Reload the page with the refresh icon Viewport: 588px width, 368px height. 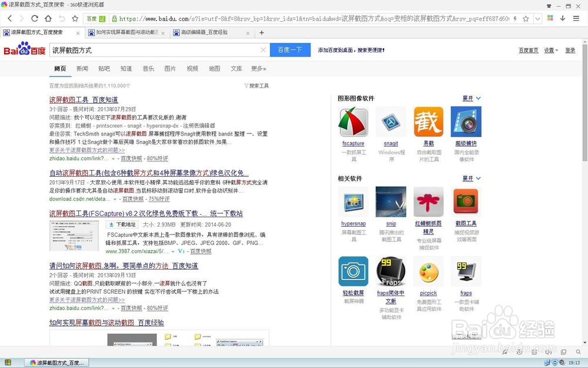click(35, 18)
